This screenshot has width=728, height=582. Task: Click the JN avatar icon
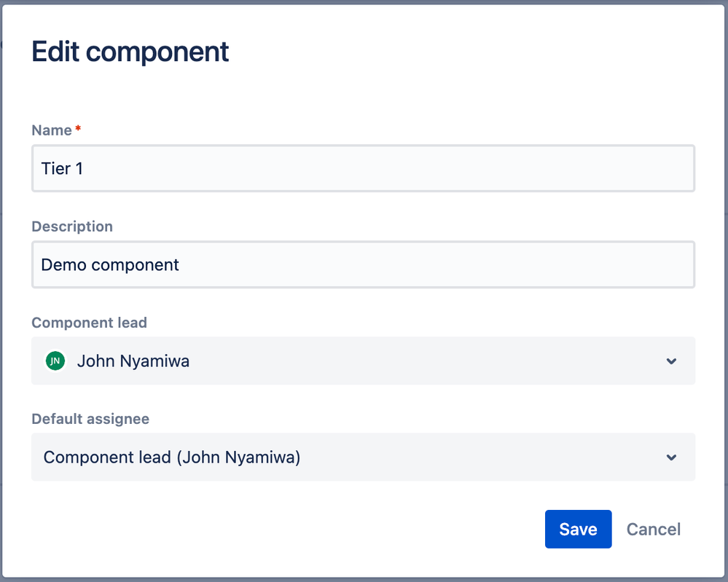point(55,361)
